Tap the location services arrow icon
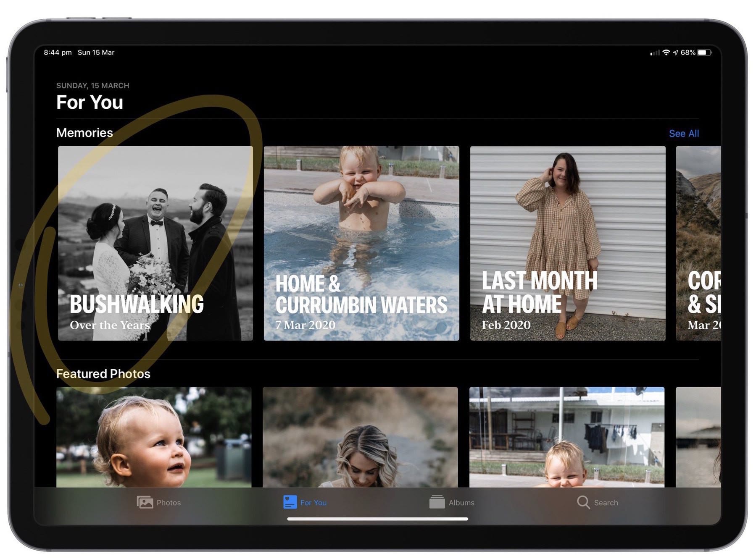This screenshot has width=756, height=559. pos(675,52)
